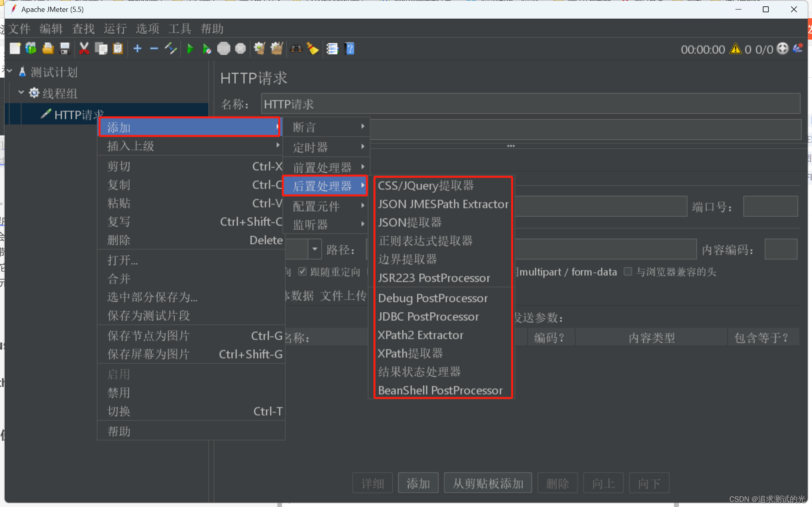812x507 pixels.
Task: Click the Reset Search brush icon
Action: pyautogui.click(x=313, y=49)
